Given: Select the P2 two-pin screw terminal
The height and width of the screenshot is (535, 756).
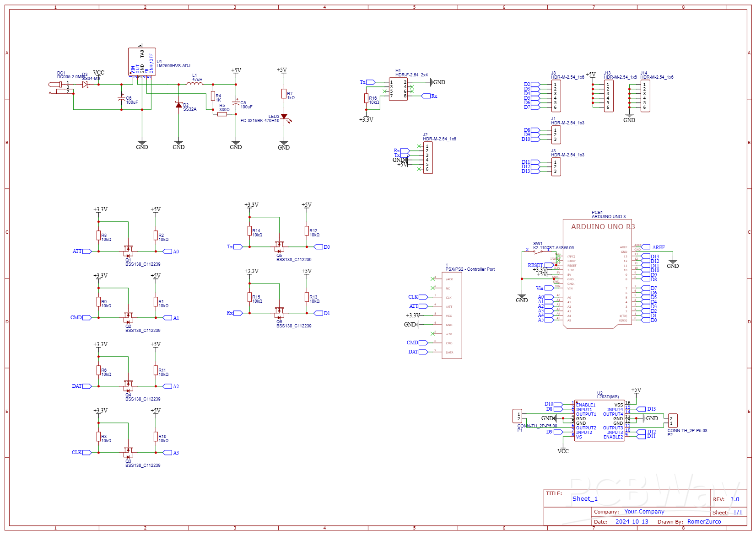Looking at the screenshot, I should coord(673,421).
